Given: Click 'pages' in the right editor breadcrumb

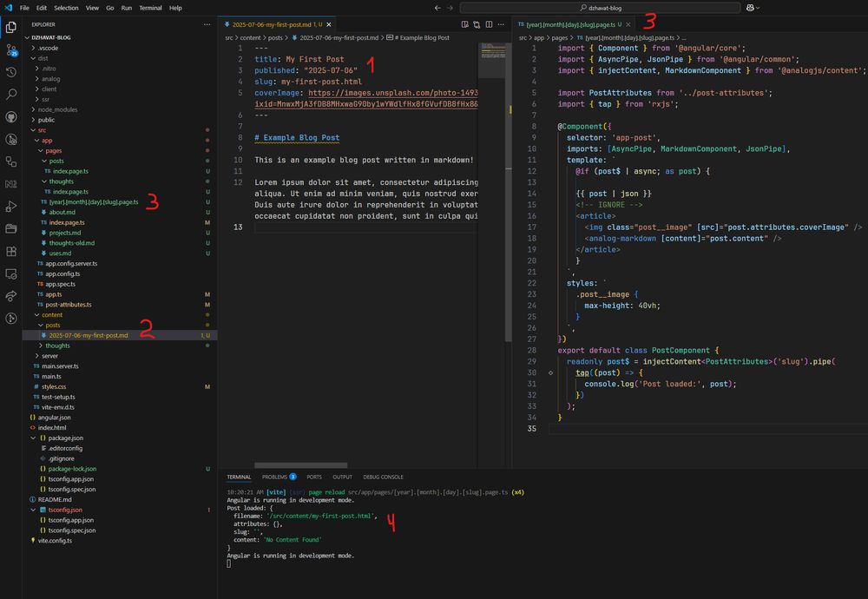Looking at the screenshot, I should click(x=560, y=37).
